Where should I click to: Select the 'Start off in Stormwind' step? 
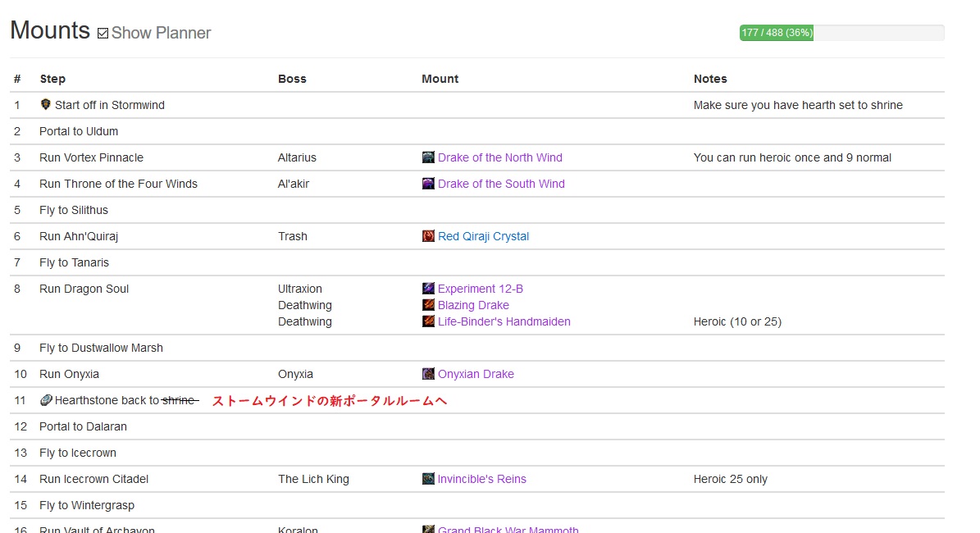[109, 105]
